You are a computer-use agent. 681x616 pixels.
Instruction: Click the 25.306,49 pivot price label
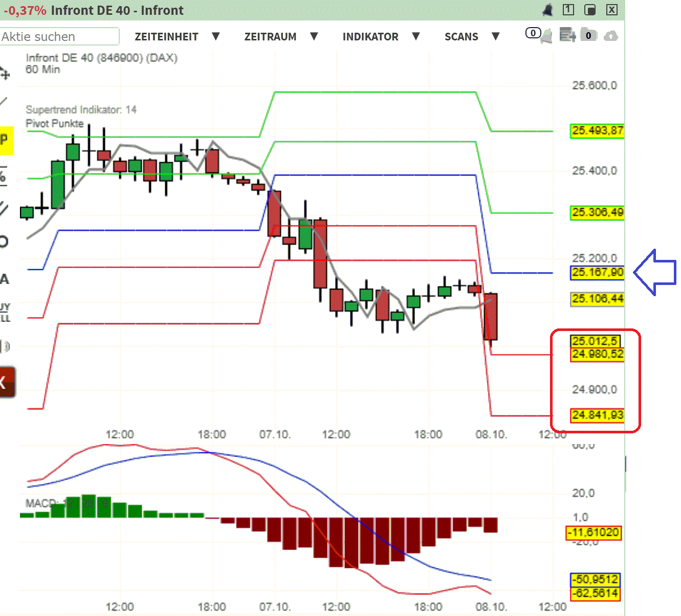597,212
